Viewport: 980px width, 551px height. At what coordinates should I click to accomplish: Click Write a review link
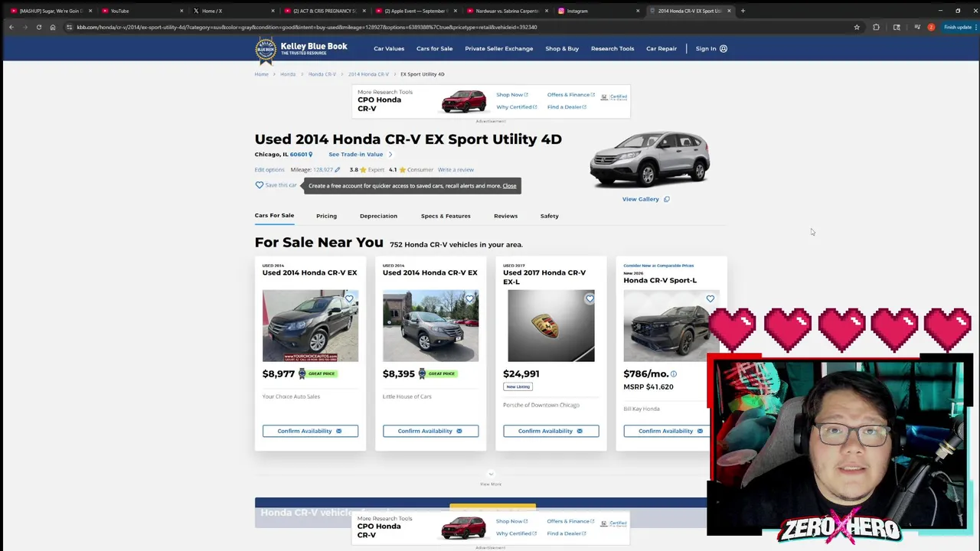pos(456,170)
